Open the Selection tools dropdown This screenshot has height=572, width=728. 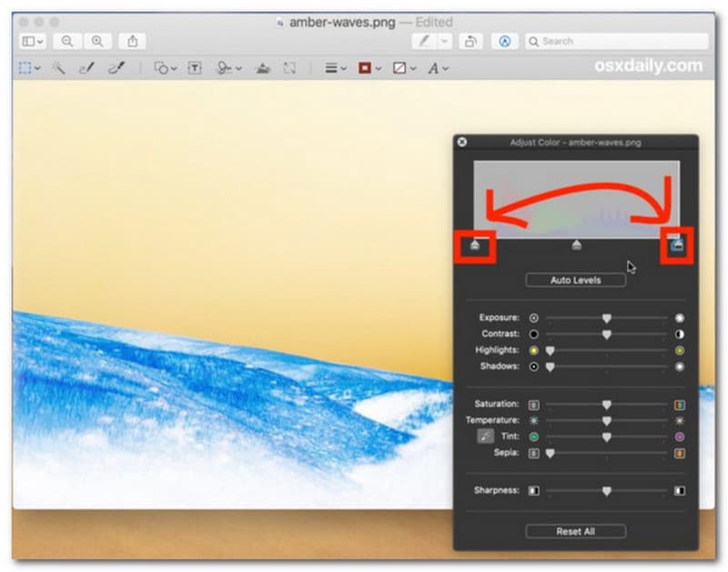click(x=30, y=68)
